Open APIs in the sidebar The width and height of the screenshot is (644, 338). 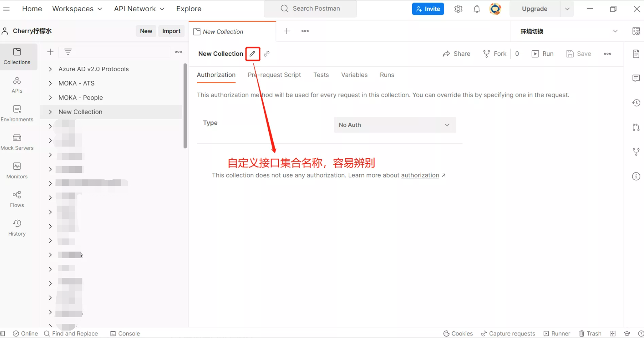click(17, 85)
